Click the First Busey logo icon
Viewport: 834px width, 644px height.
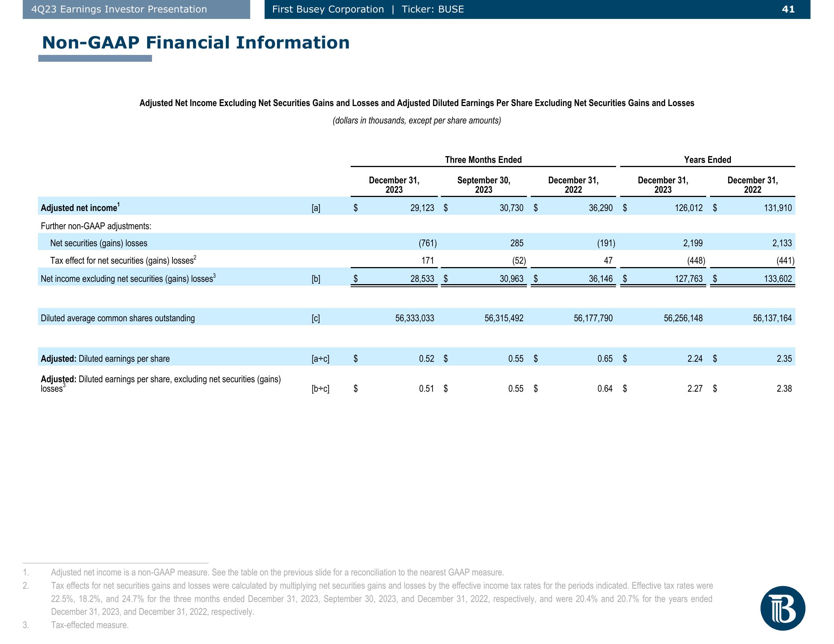[782, 608]
